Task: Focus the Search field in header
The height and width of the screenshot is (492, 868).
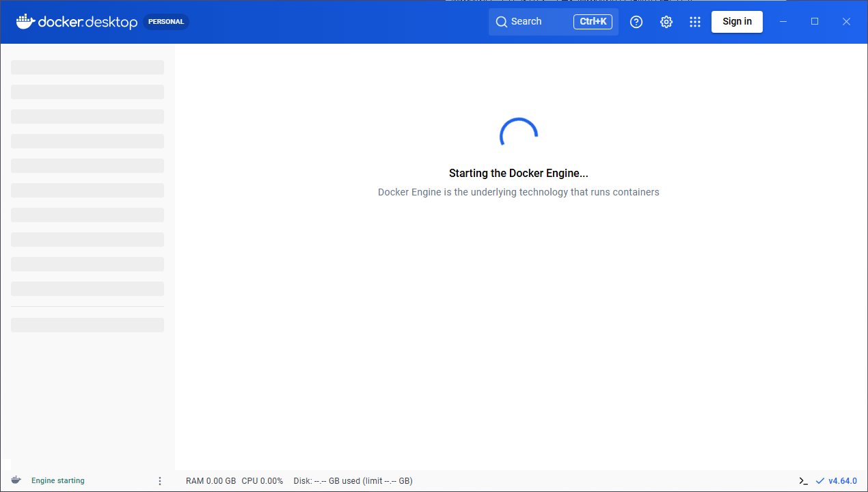Action: pyautogui.click(x=533, y=22)
